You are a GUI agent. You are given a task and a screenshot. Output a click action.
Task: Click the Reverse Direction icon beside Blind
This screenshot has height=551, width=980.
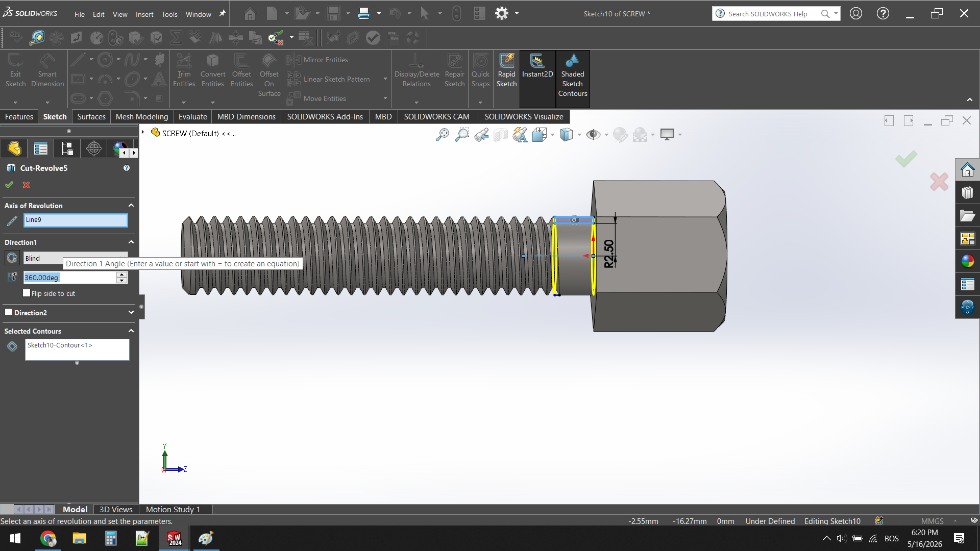(12, 258)
